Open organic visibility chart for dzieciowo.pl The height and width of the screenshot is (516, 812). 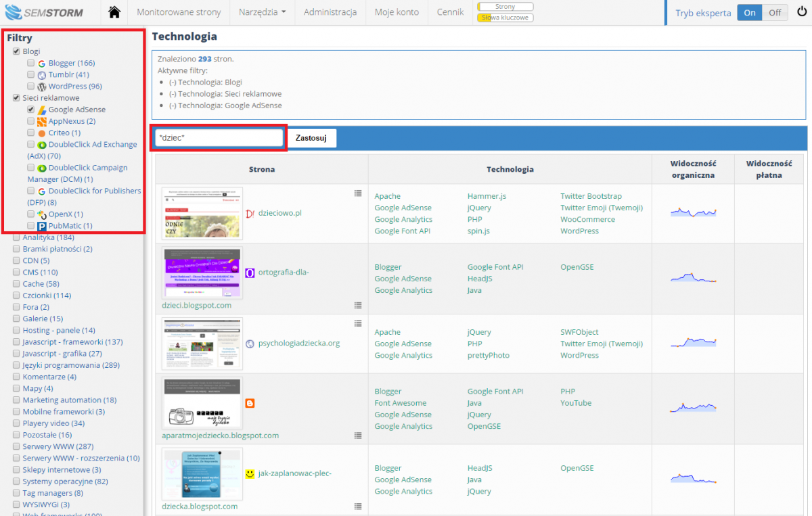point(693,212)
